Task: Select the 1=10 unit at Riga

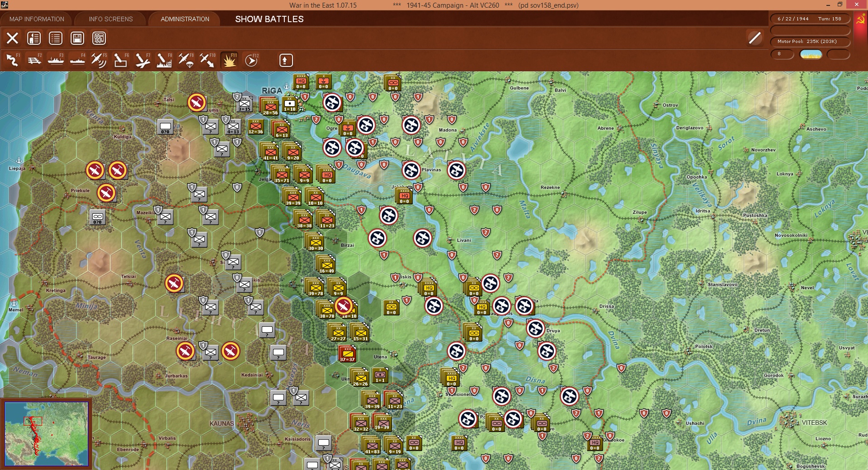Action: 290,104
